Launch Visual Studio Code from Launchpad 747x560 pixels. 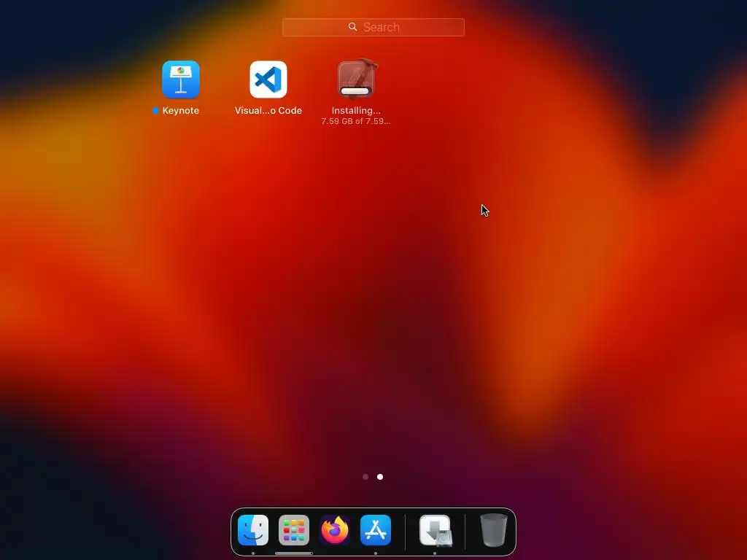coord(268,79)
